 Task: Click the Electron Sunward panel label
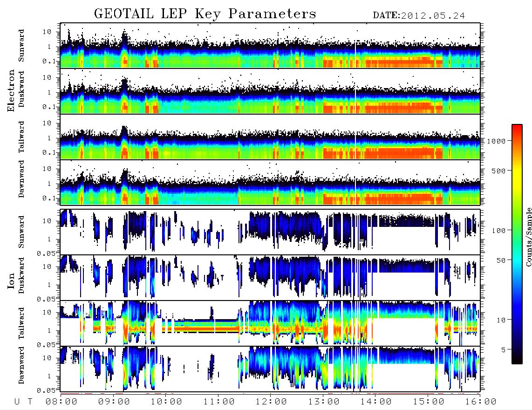21,46
